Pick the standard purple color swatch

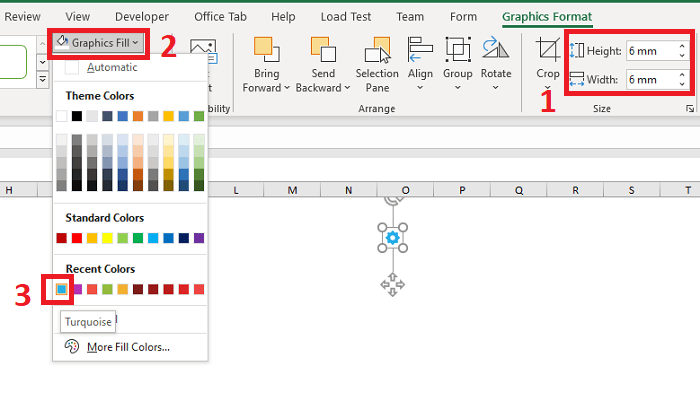coord(199,238)
